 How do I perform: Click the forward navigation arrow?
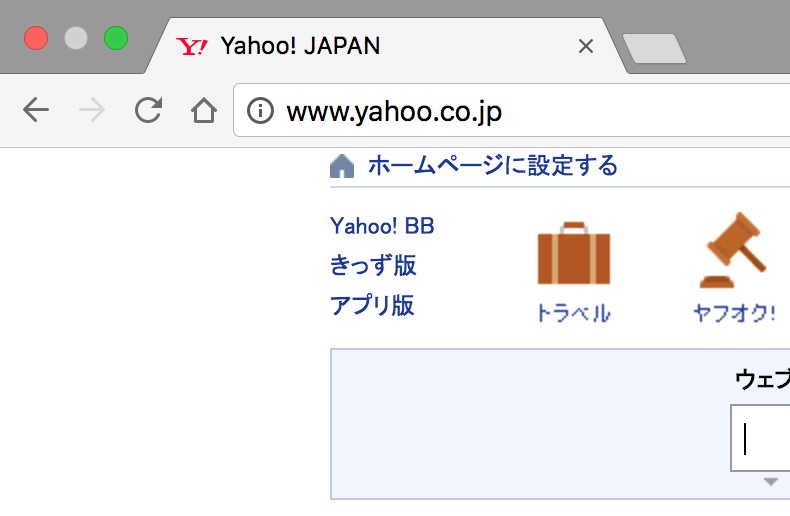point(92,110)
